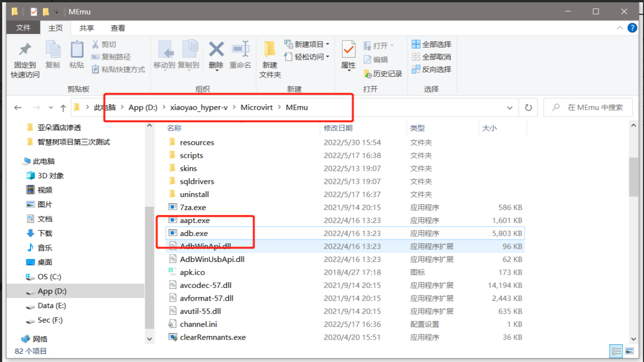
Task: Click the blue Help question mark icon
Action: [632, 28]
